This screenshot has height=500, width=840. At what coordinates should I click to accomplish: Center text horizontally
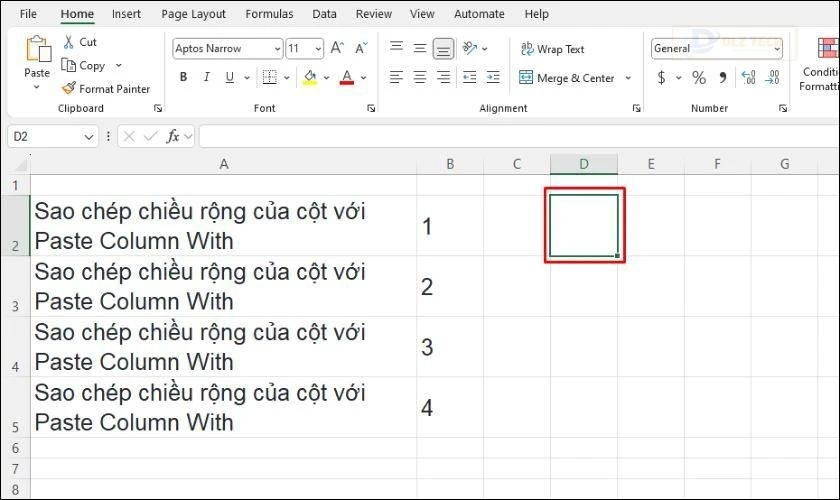coord(420,78)
